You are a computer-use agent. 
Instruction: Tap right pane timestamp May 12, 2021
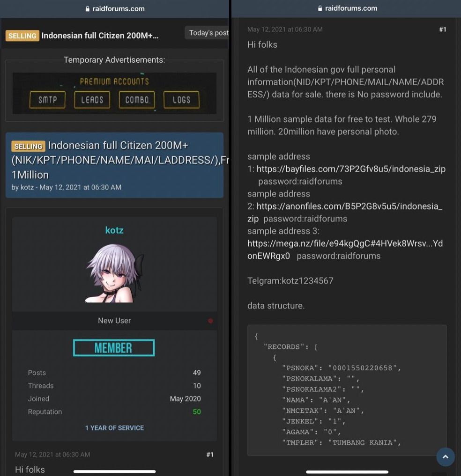285,29
